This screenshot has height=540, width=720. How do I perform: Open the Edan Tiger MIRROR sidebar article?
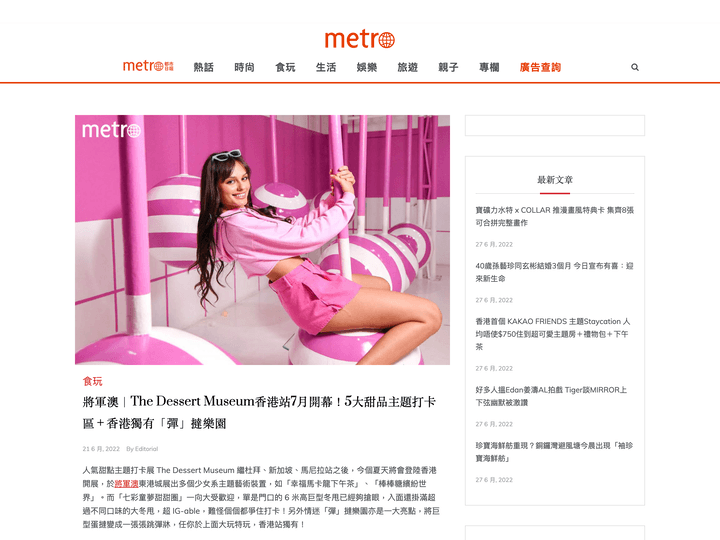[x=551, y=396]
